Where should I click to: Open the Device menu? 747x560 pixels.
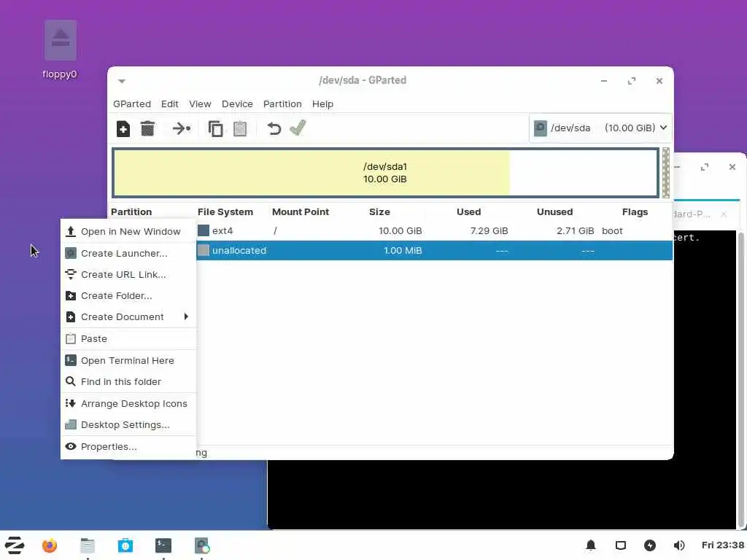[237, 104]
